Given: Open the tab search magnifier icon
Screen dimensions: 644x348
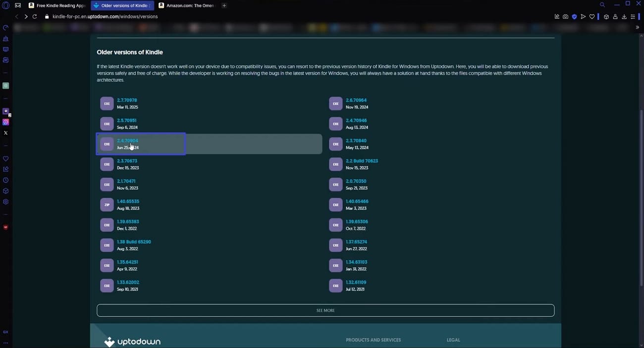Looking at the screenshot, I should 602,5.
